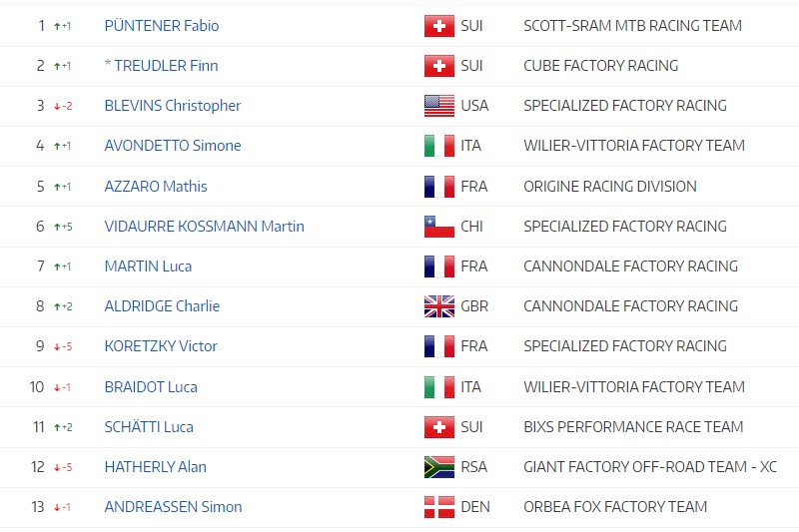
Task: Click ORBEA FOX FACTORY TEAM text
Action: click(x=615, y=507)
